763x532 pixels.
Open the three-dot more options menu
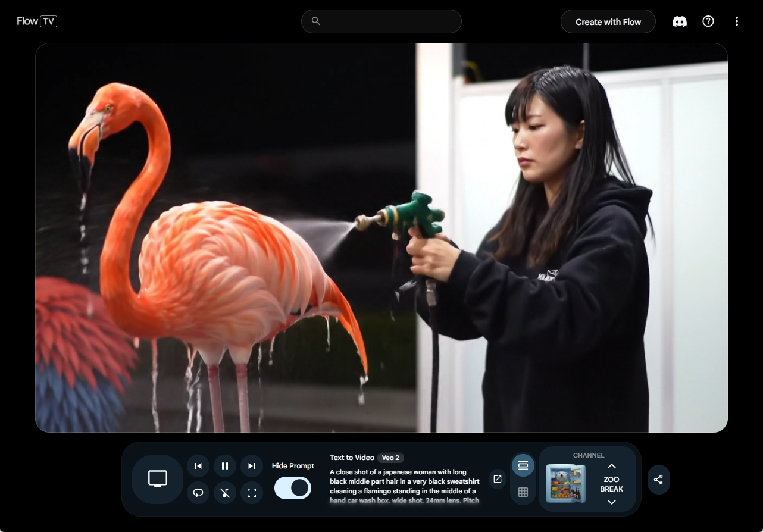(x=737, y=21)
